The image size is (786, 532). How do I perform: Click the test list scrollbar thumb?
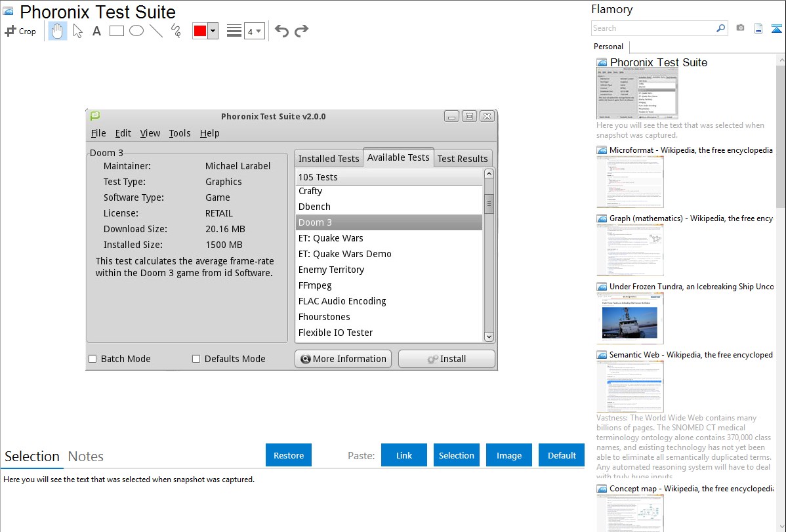click(489, 203)
